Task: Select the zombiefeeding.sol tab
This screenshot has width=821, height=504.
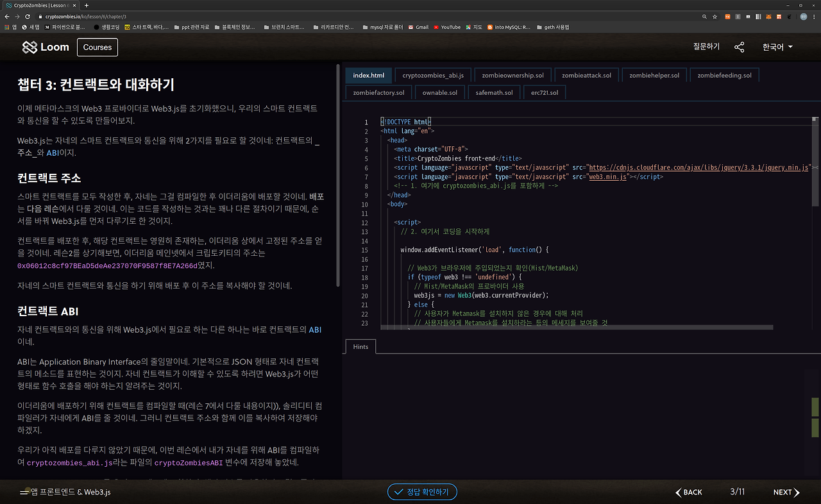Action: tap(725, 75)
